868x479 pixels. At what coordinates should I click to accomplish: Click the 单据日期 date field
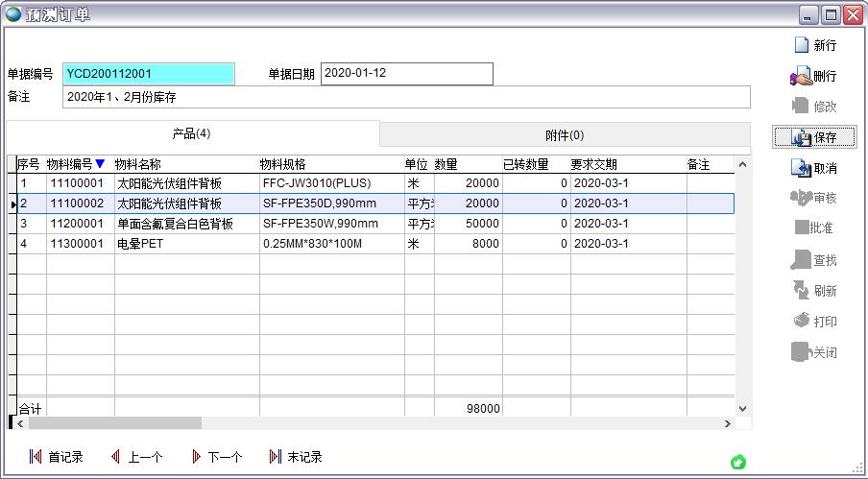(406, 74)
